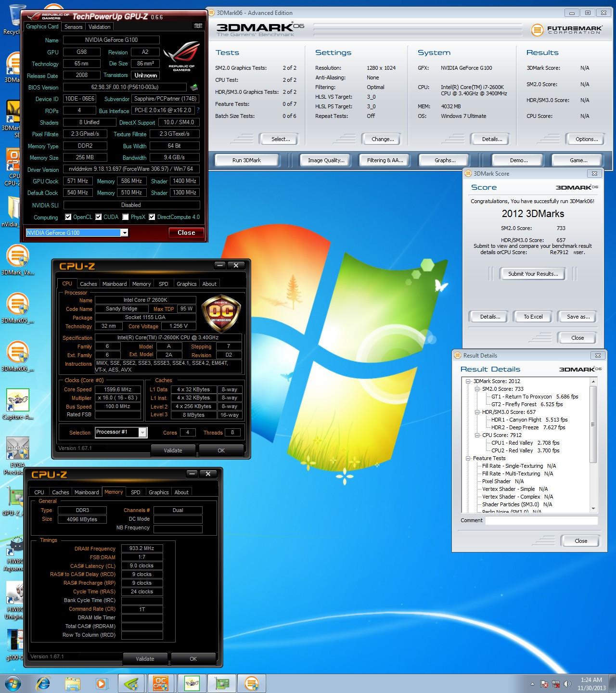Click the GPU-Z screenshot camera icon
Screen dimensions: 616x693
tap(198, 26)
